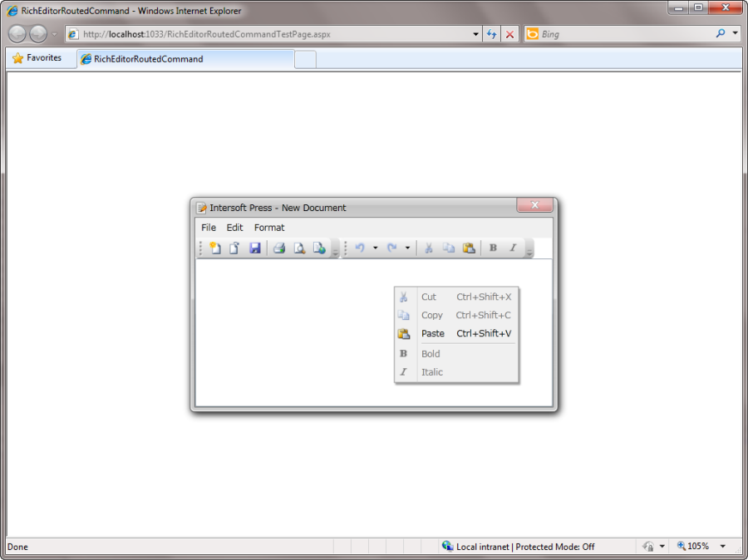Click the status bar privacy icon

pyautogui.click(x=647, y=546)
